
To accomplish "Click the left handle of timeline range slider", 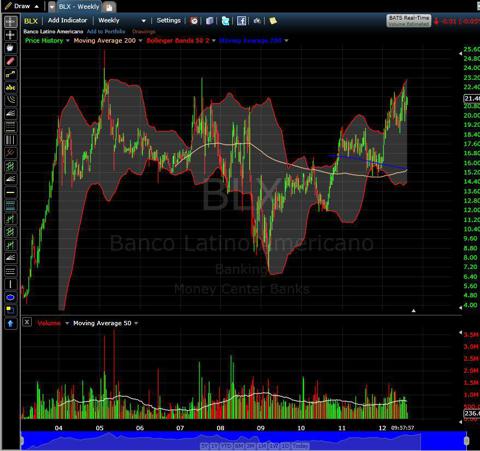I will click(22, 441).
